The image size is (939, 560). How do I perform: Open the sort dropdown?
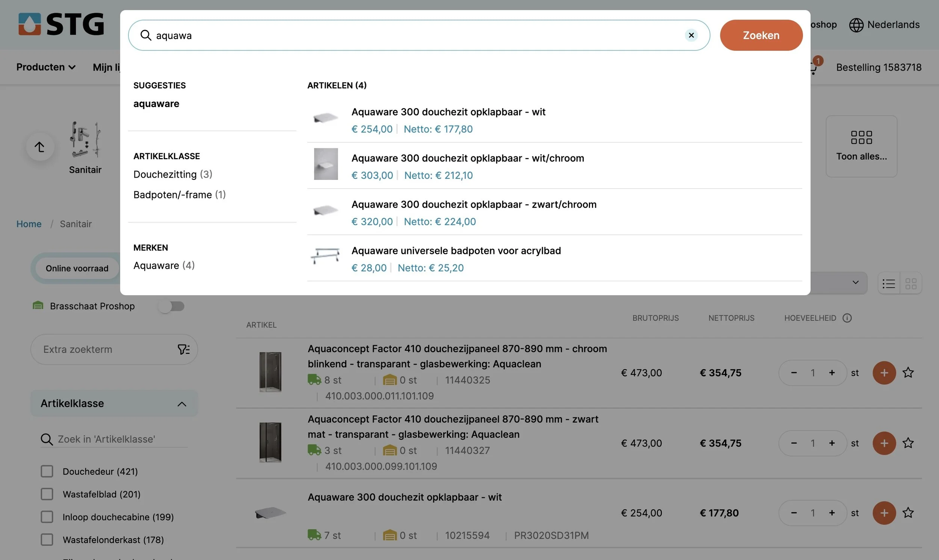(838, 283)
